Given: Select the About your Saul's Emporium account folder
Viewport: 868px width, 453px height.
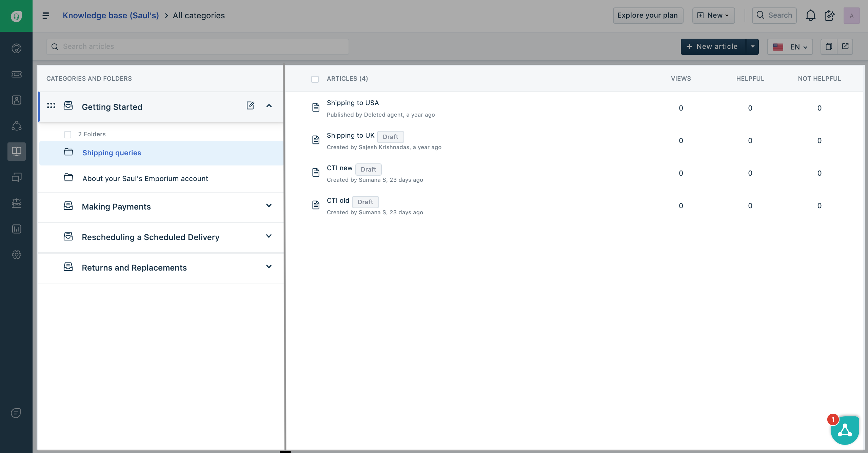Looking at the screenshot, I should point(145,179).
